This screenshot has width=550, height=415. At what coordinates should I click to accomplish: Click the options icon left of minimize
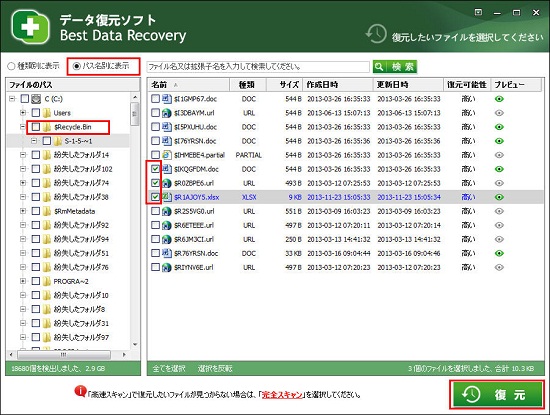click(x=478, y=12)
